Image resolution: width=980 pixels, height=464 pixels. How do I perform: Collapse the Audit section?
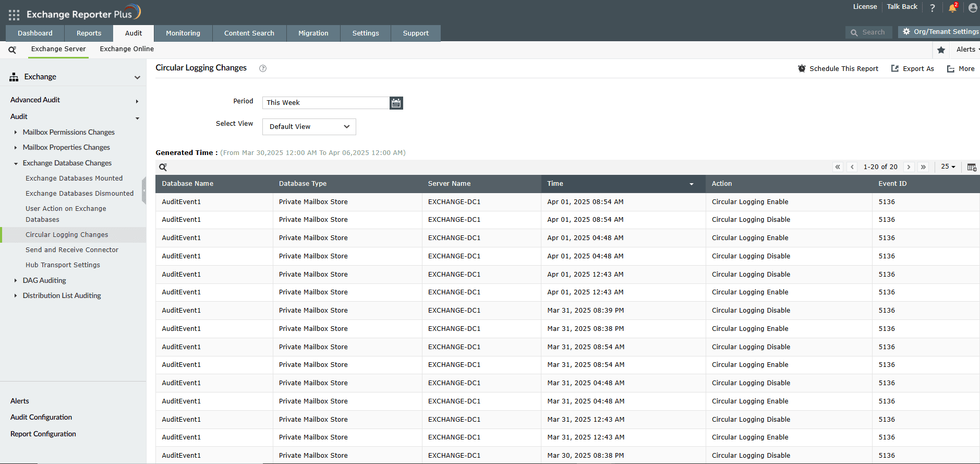pos(137,118)
